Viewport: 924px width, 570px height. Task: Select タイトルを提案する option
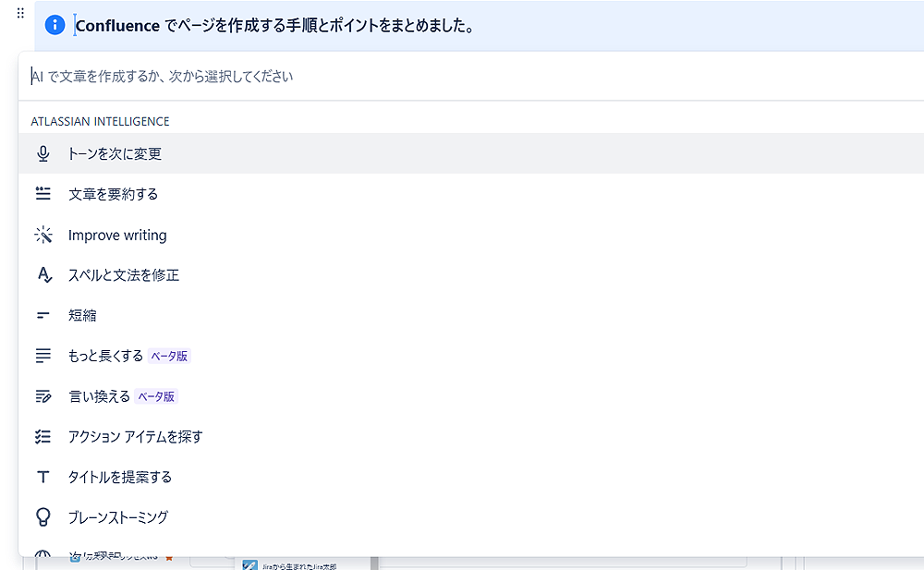[x=471, y=477]
